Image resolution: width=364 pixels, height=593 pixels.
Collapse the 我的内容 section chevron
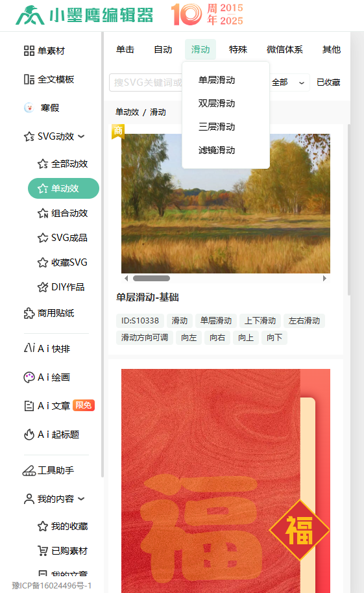pyautogui.click(x=81, y=499)
